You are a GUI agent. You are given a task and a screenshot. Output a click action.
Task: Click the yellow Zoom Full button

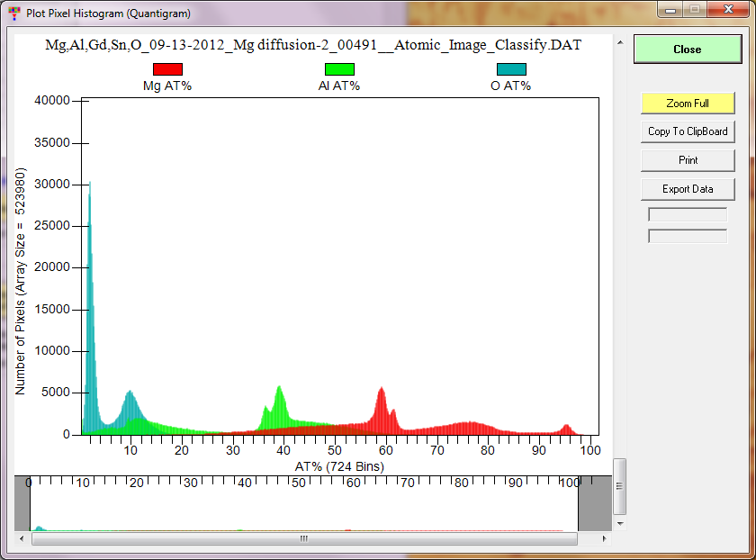click(688, 104)
